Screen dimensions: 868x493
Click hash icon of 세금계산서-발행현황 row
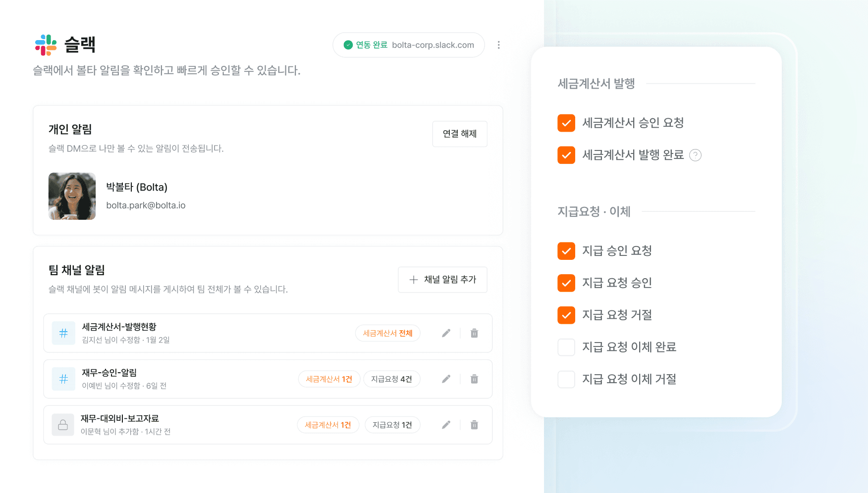tap(63, 333)
